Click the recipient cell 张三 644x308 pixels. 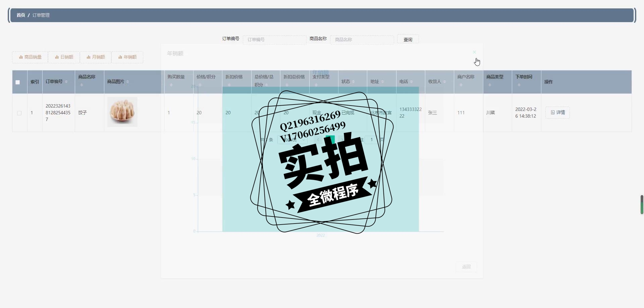pos(432,113)
